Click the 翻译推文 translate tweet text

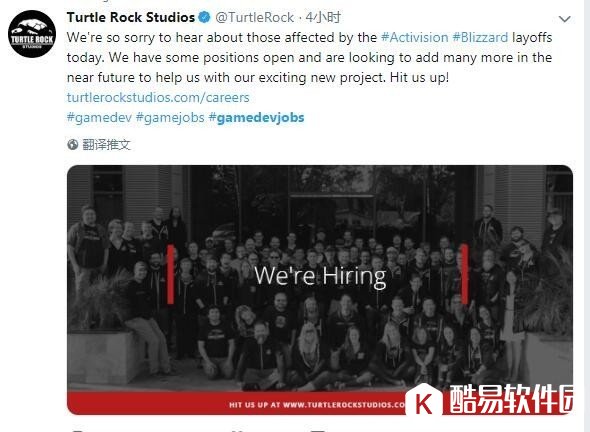106,145
